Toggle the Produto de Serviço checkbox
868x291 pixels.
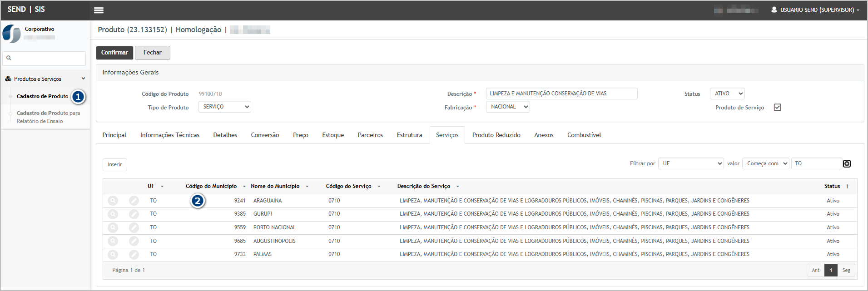(777, 108)
